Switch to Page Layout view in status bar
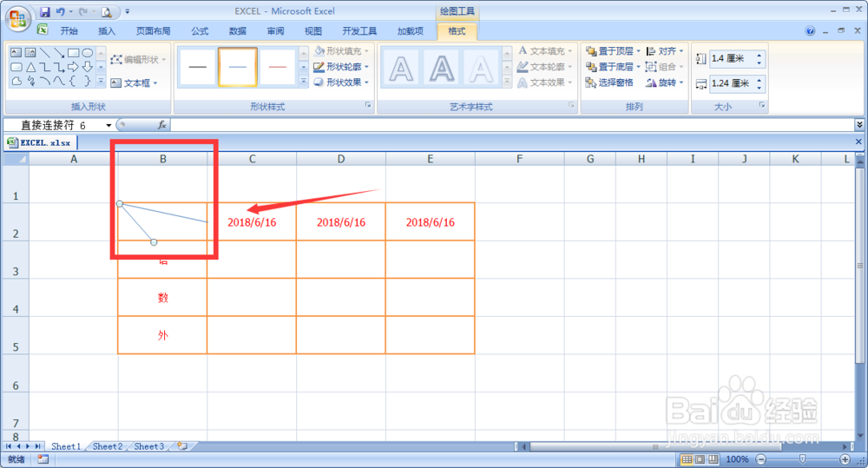Viewport: 868px width, 468px height. click(700, 459)
